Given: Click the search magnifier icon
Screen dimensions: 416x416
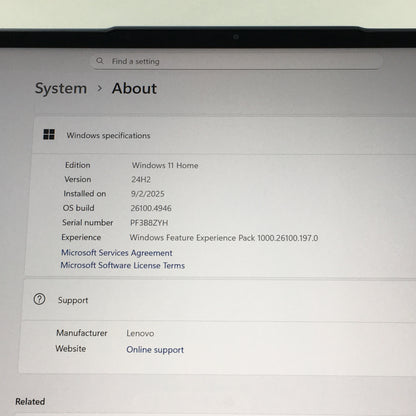Looking at the screenshot, I should [100, 61].
